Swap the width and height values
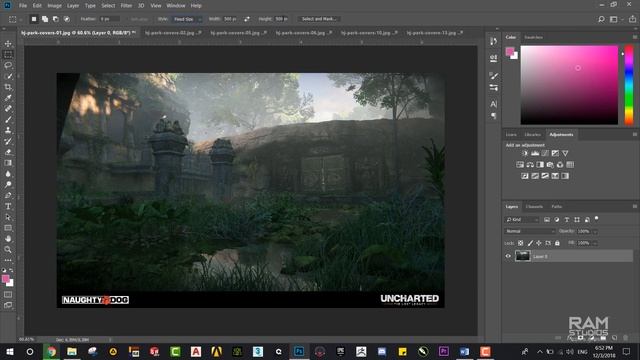Screen dimensions: 640x360 247,19
